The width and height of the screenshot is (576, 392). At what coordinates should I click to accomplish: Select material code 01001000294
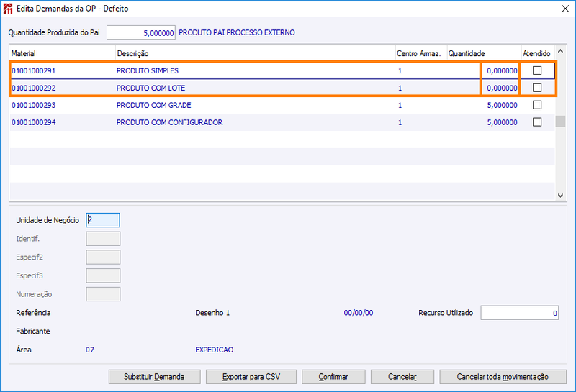pyautogui.click(x=33, y=122)
